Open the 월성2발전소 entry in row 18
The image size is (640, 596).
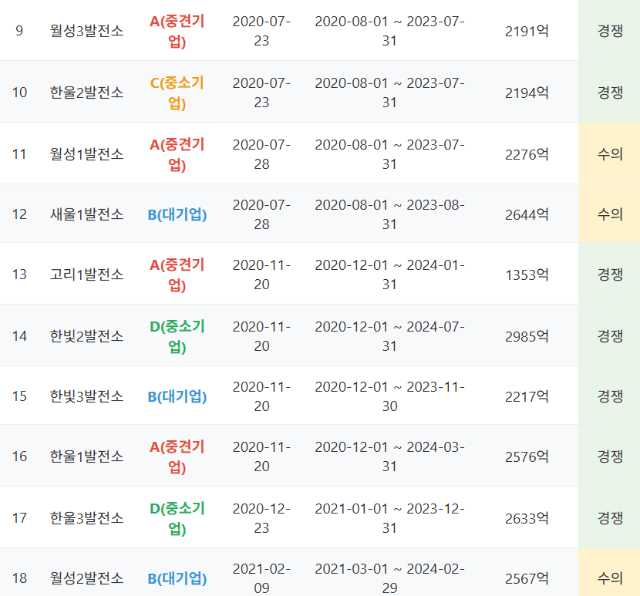[87, 578]
